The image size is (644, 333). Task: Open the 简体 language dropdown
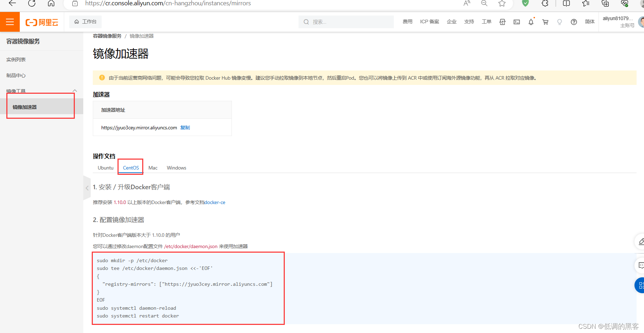[x=590, y=22]
